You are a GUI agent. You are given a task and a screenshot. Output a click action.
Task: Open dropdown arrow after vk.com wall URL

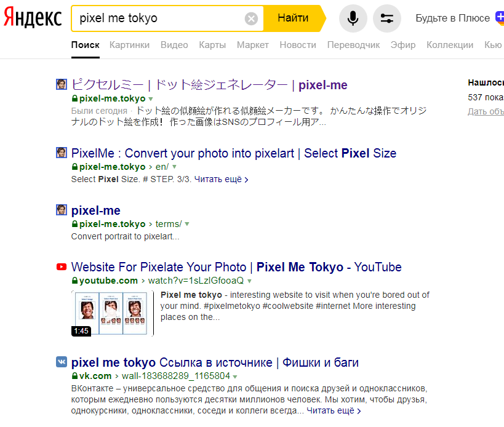236,377
